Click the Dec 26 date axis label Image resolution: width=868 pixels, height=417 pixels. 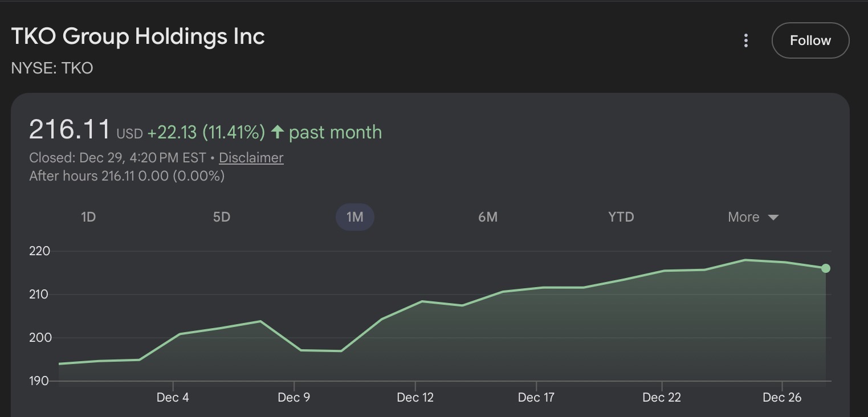pyautogui.click(x=782, y=398)
